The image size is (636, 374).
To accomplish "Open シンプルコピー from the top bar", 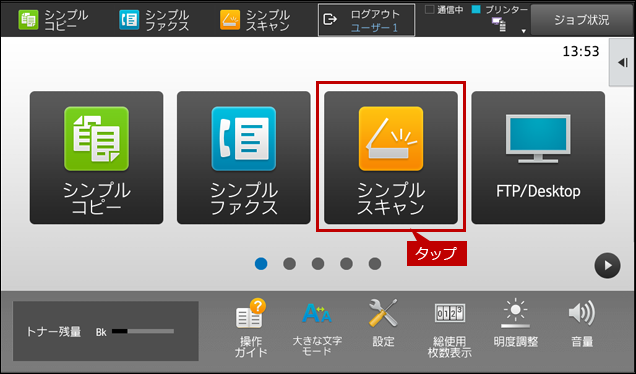I will [x=53, y=20].
